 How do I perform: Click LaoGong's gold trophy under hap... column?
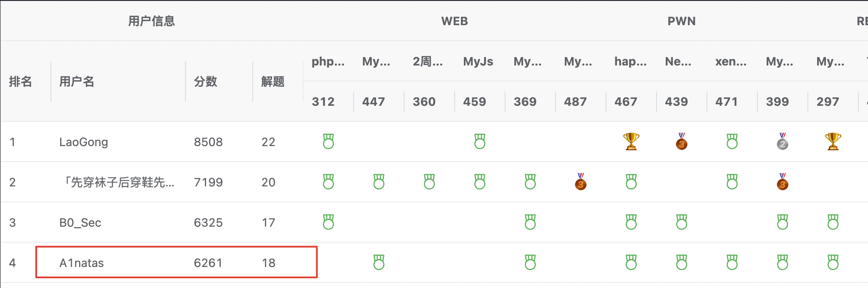point(631,141)
